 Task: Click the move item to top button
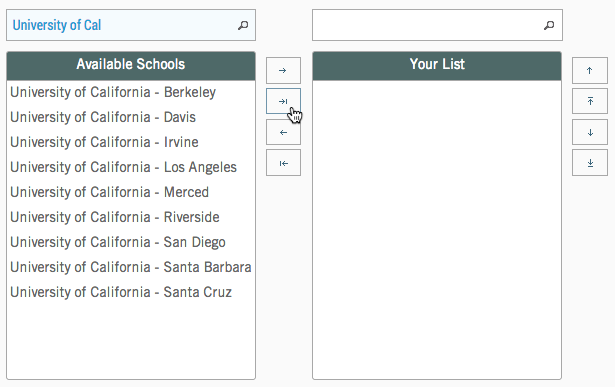pos(590,101)
